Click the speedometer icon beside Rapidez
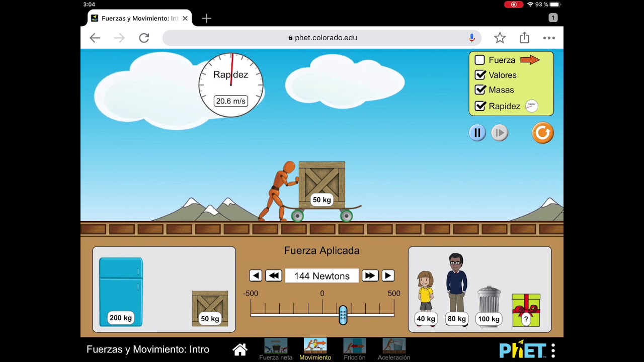This screenshot has width=644, height=362. 531,106
